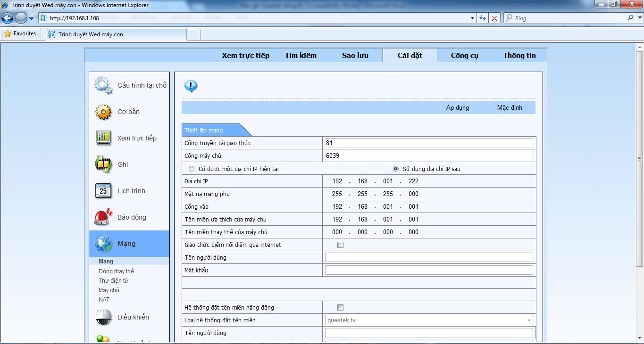Select 'Sử dụng địa chỉ IP sau' radio button
Image resolution: width=644 pixels, height=344 pixels.
click(x=396, y=169)
